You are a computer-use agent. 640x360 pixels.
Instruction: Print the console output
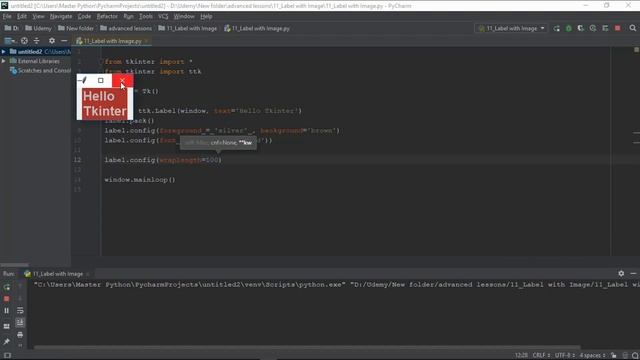[x=20, y=335]
